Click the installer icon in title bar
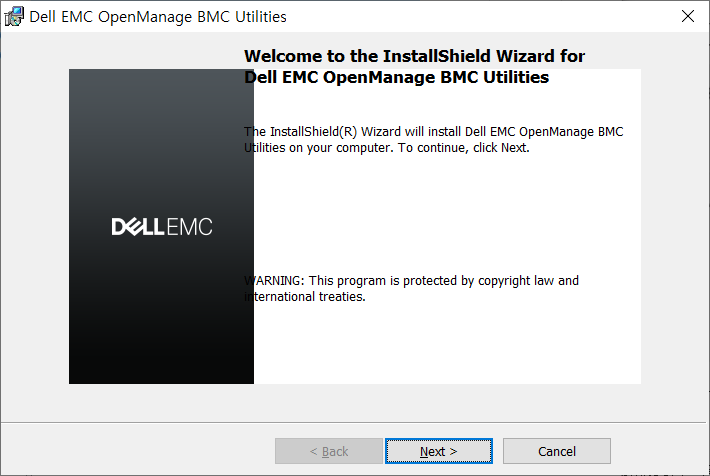This screenshot has width=710, height=476. click(14, 17)
